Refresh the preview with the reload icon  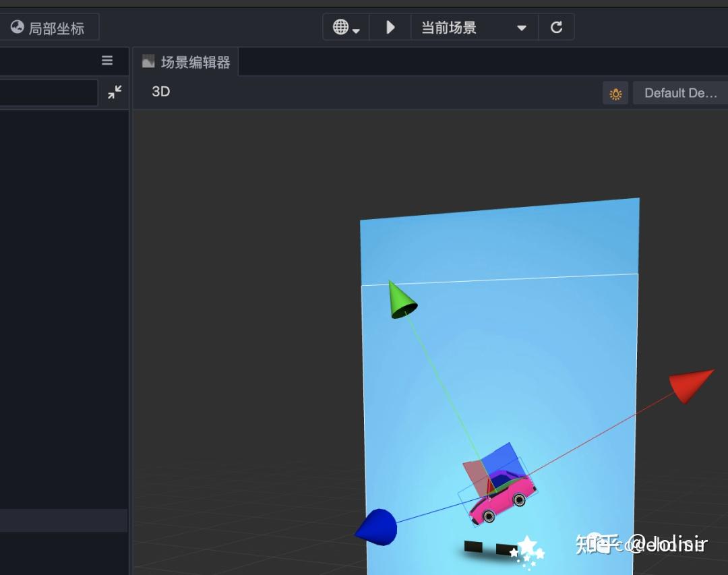(x=556, y=28)
